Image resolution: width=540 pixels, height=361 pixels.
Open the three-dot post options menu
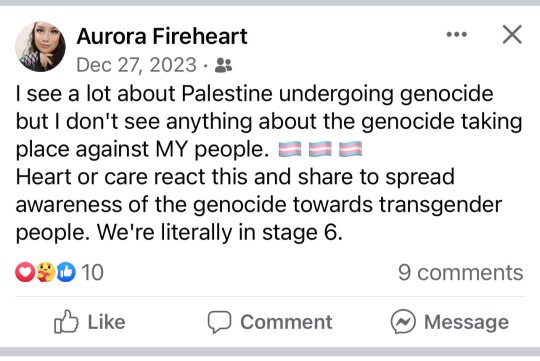[x=456, y=34]
